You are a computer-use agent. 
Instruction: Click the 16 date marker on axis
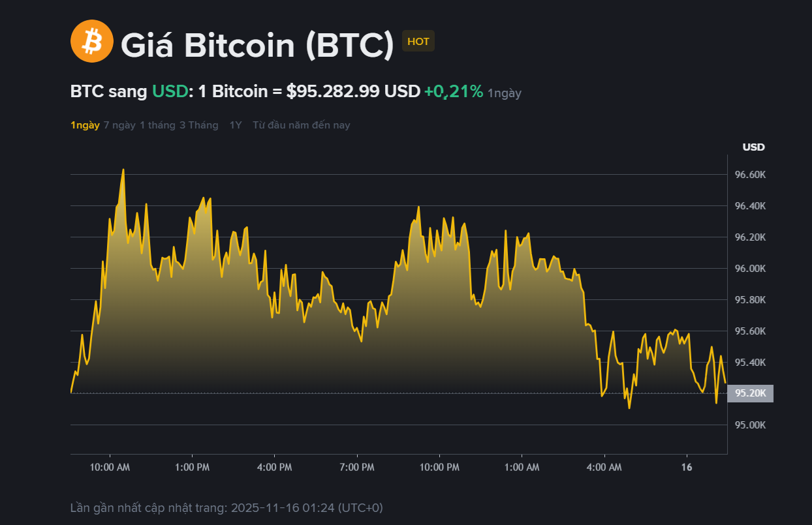687,468
